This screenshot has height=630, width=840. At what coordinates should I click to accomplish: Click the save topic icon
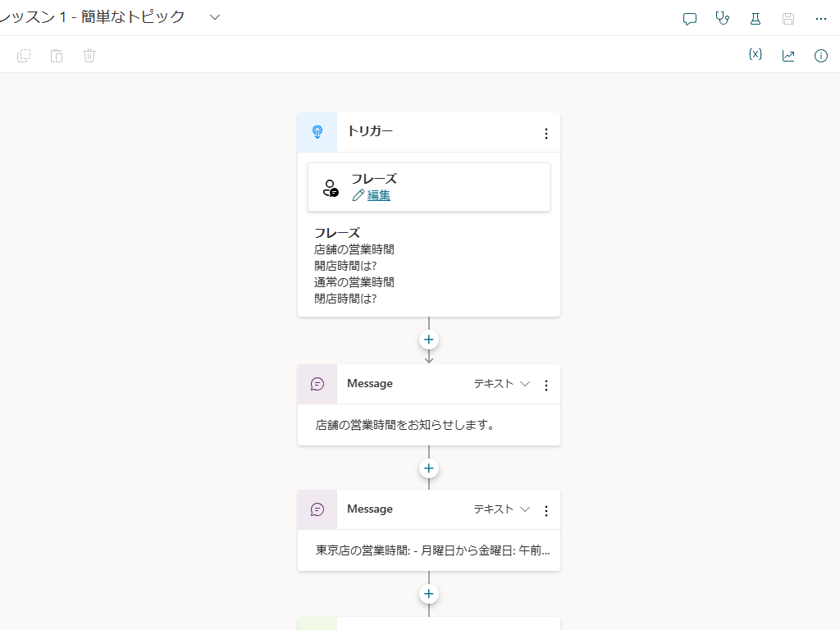tap(788, 18)
